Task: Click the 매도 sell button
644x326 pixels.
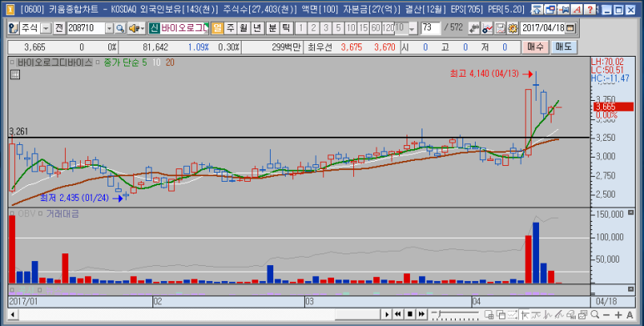Action: click(x=563, y=47)
